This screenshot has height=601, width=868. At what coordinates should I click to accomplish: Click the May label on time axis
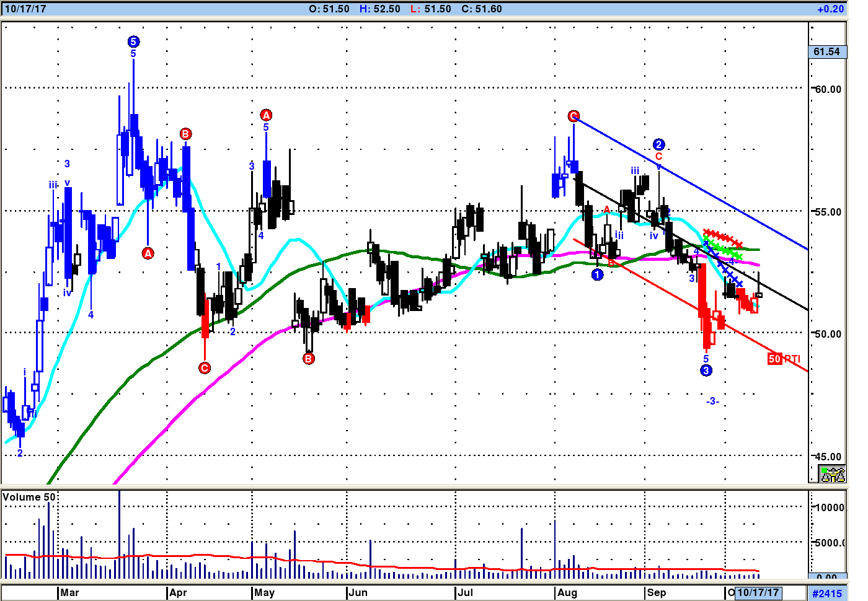coord(264,592)
